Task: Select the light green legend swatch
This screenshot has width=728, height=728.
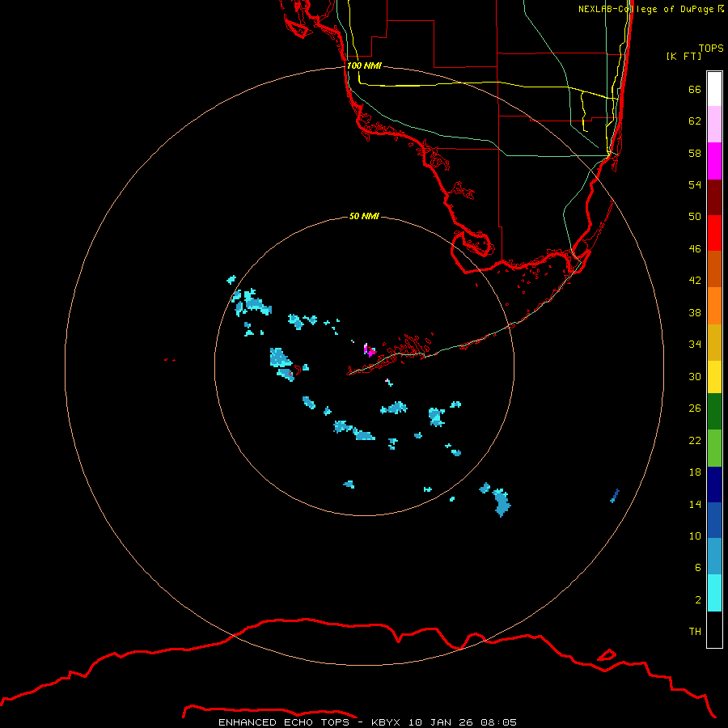Action: (714, 448)
